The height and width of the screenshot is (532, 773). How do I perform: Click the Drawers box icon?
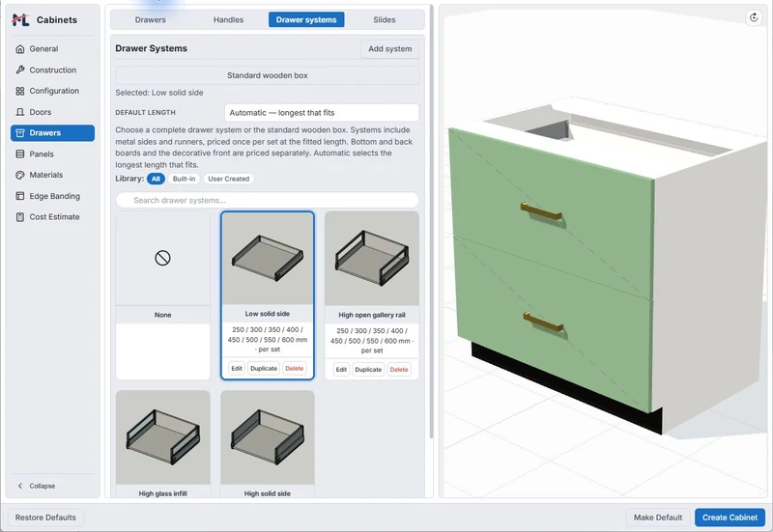click(19, 133)
